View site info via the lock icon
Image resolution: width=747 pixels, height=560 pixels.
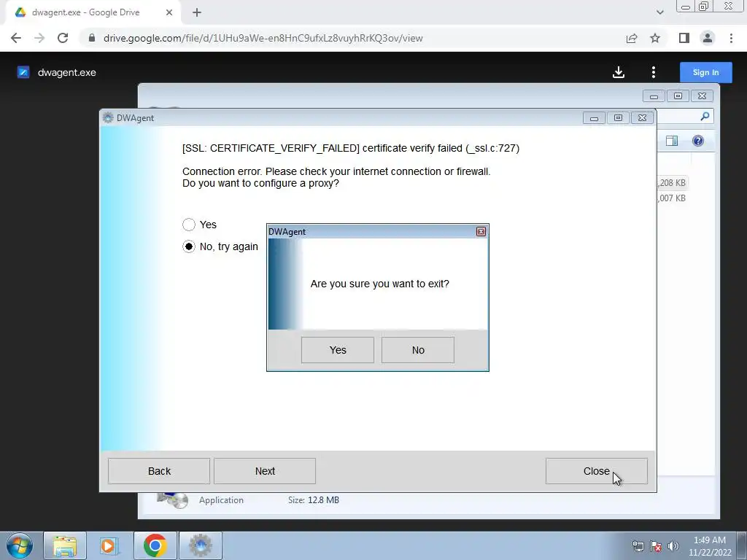point(92,38)
